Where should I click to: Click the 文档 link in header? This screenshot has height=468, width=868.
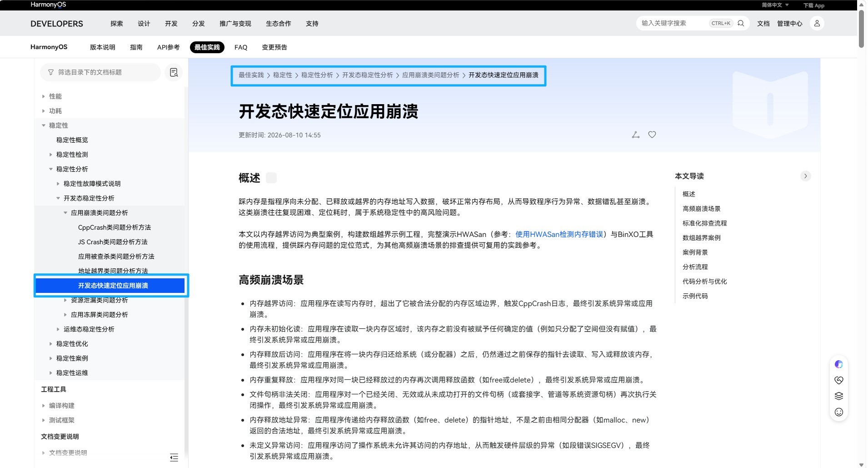click(763, 24)
